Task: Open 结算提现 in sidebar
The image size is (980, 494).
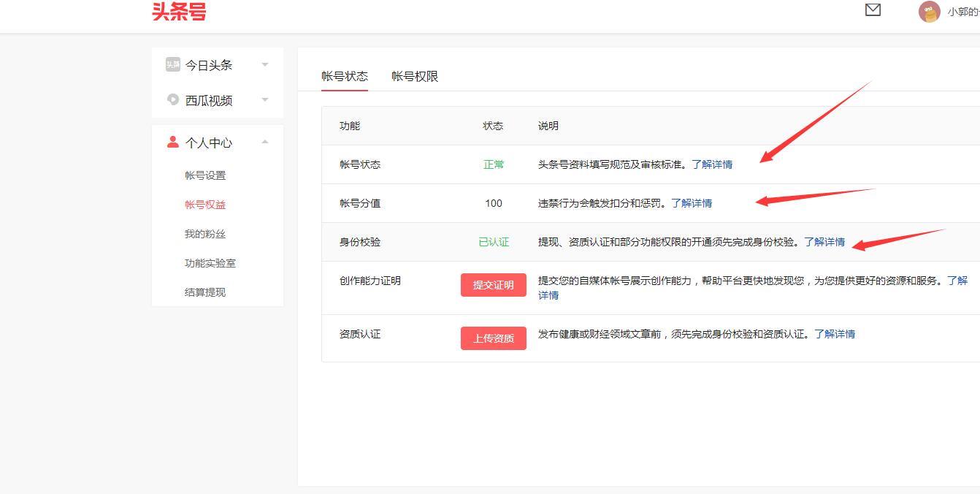Action: [x=205, y=292]
